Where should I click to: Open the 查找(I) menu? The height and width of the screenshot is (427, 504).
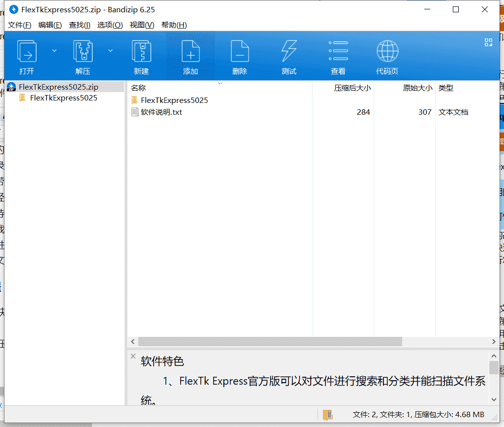click(79, 25)
